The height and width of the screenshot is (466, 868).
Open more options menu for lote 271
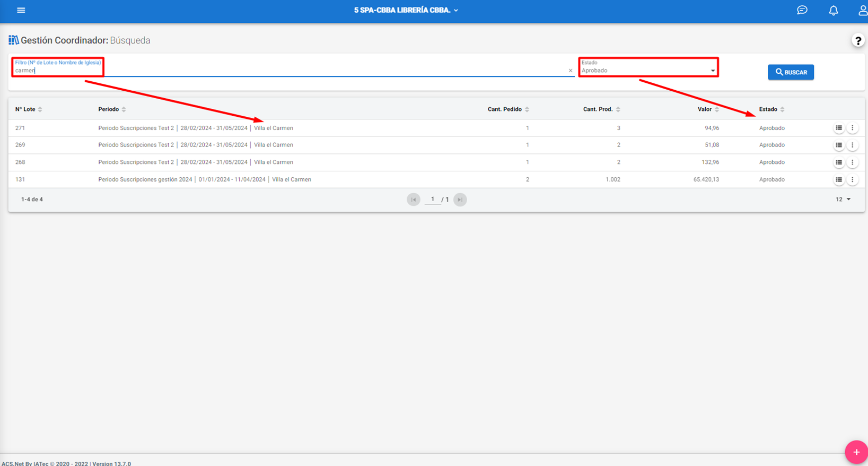[x=853, y=128]
